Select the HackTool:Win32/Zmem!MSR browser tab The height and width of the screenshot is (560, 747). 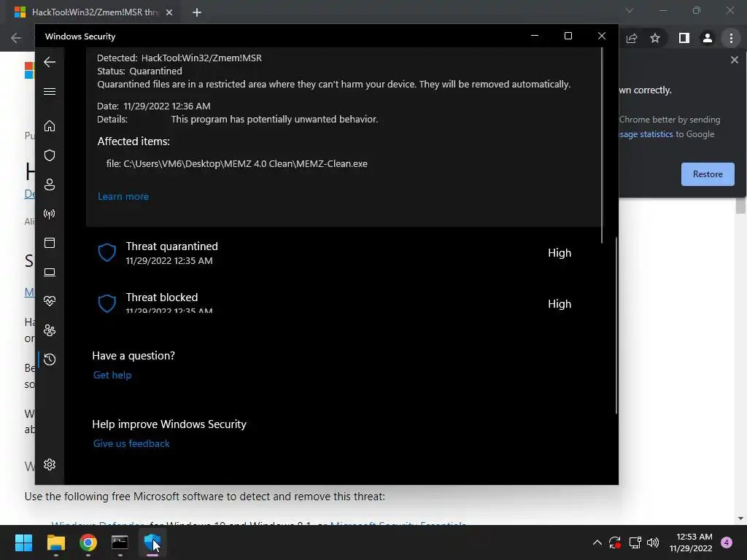tap(93, 12)
